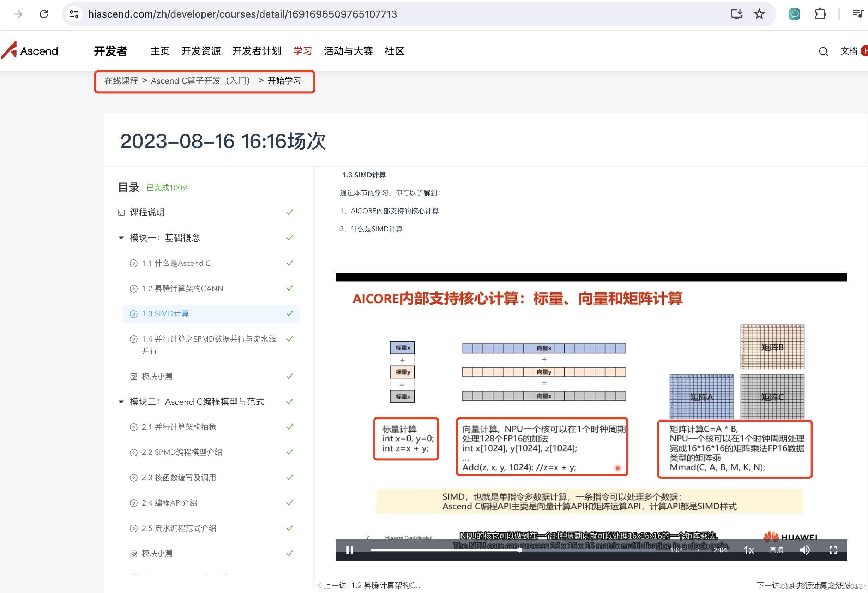Reload the page

(44, 14)
